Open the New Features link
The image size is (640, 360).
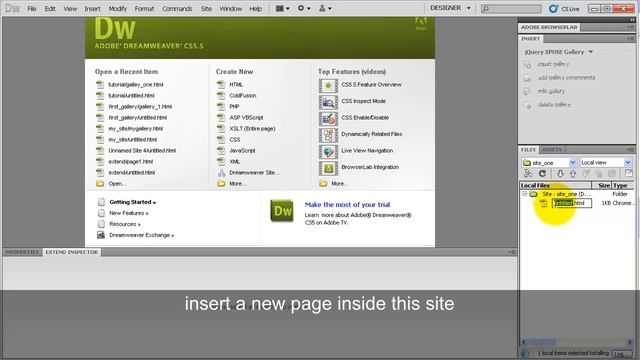(x=129, y=213)
